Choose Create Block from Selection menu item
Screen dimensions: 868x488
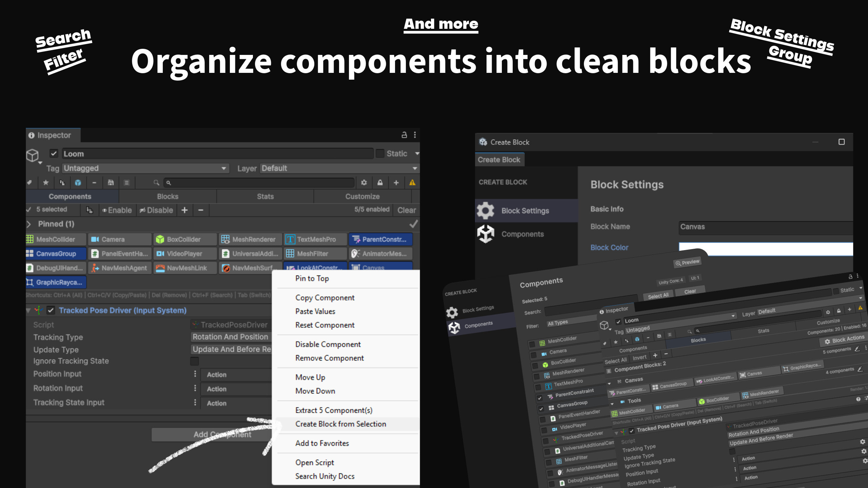pyautogui.click(x=340, y=424)
